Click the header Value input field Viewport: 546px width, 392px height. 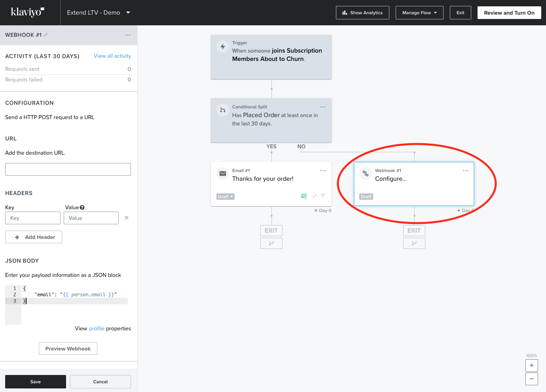[x=91, y=218]
